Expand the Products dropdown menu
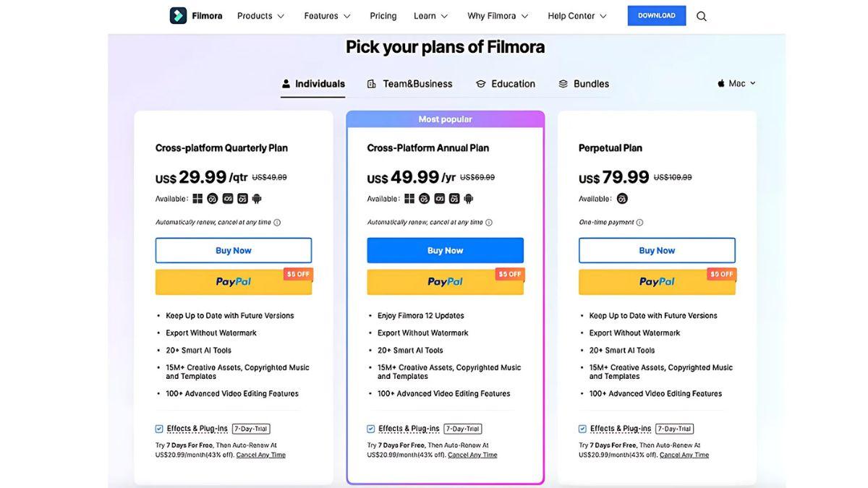This screenshot has width=868, height=488. (x=261, y=16)
